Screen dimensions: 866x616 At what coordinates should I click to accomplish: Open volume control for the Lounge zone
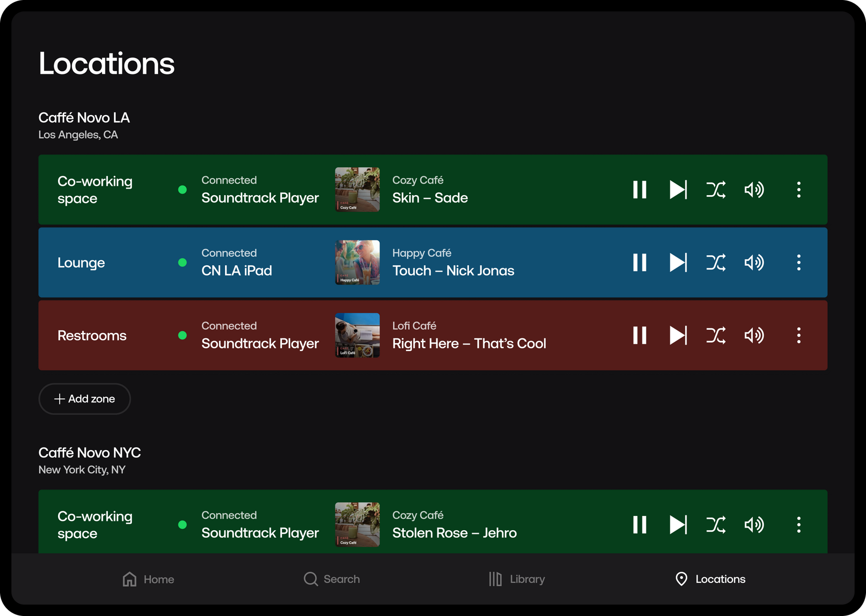(754, 263)
